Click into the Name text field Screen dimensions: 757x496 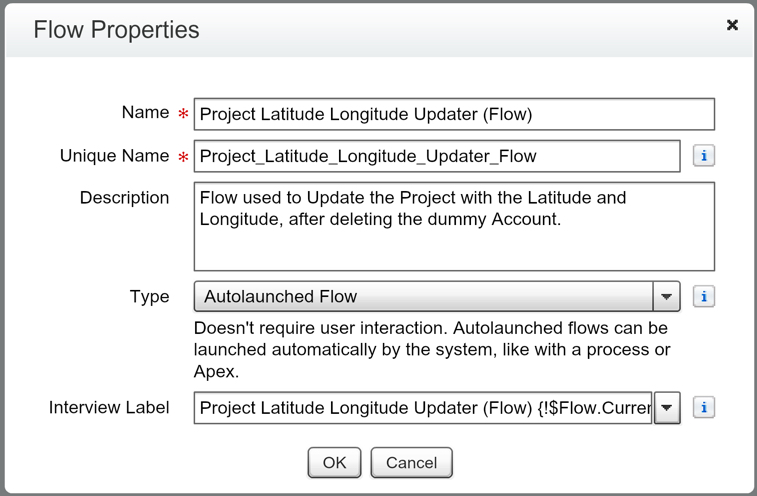(454, 114)
